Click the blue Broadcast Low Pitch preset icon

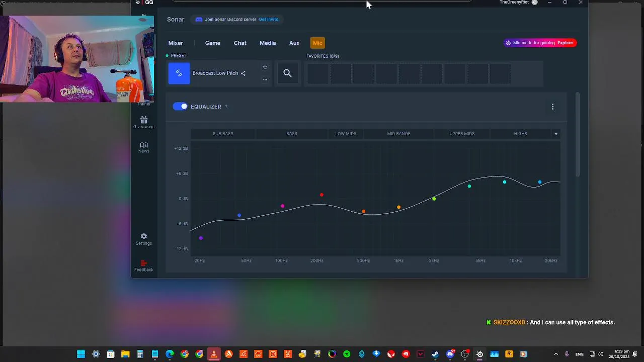click(179, 73)
